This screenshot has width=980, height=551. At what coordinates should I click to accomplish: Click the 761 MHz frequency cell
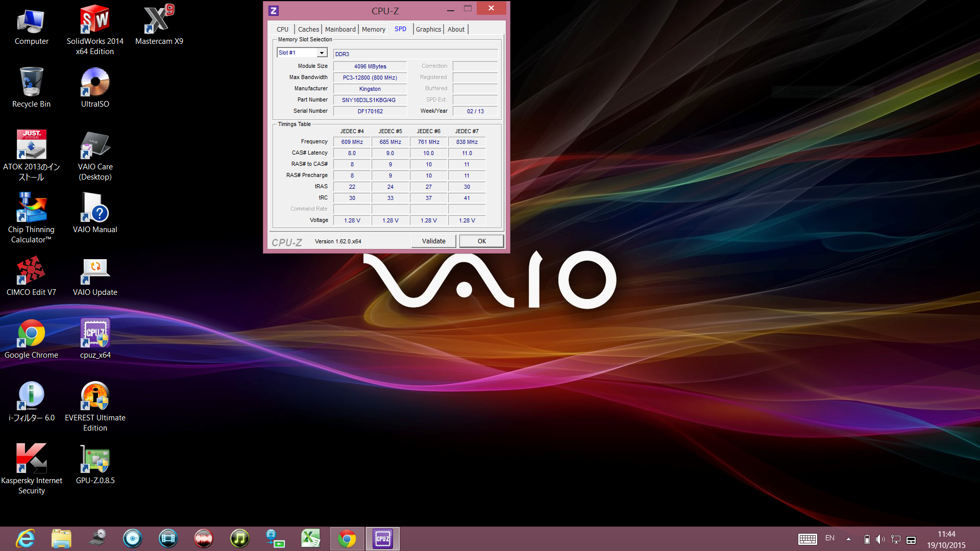(428, 142)
